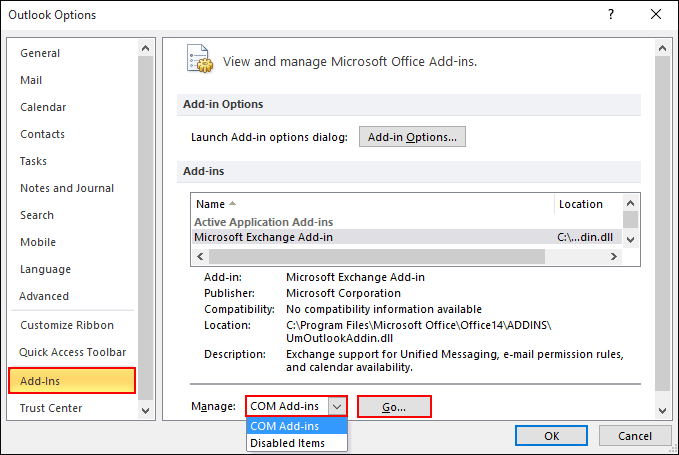Screen dimensions: 679x455
Task: Click the Microsoft Corporation publisher text
Action: click(x=343, y=293)
